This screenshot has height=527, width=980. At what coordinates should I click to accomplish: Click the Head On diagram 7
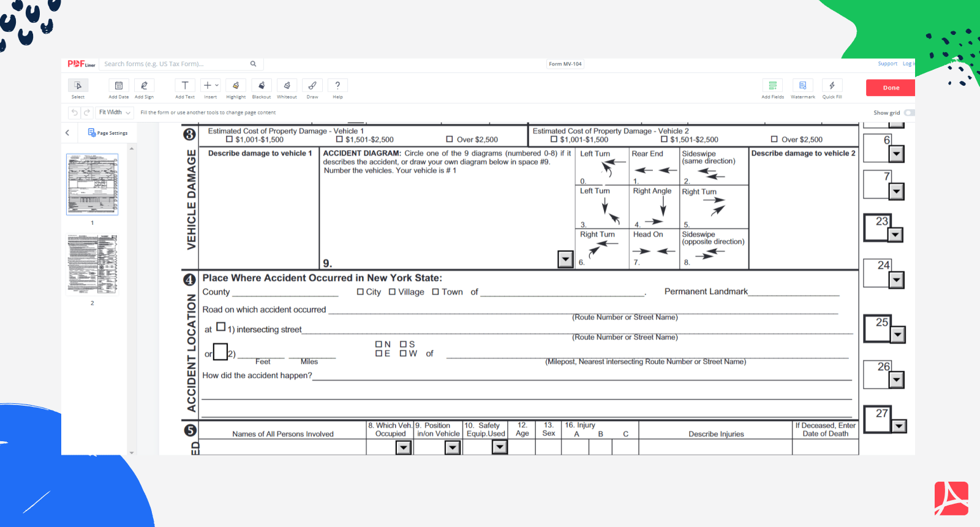click(x=654, y=249)
